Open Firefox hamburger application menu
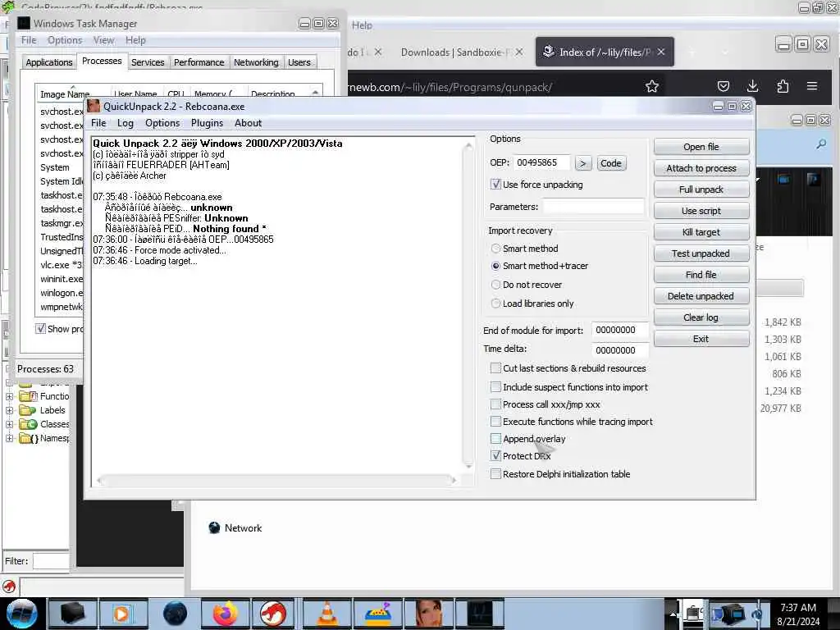The width and height of the screenshot is (840, 630). [x=812, y=86]
